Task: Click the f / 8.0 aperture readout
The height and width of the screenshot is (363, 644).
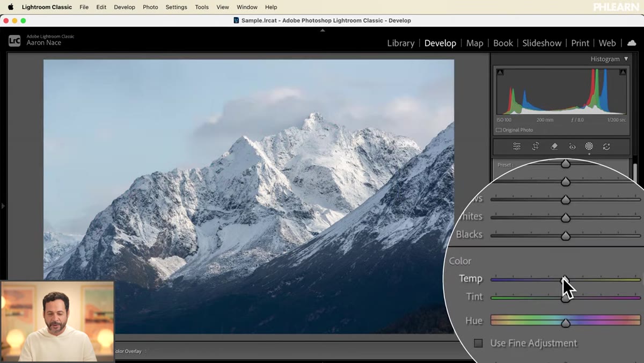Action: [x=577, y=120]
